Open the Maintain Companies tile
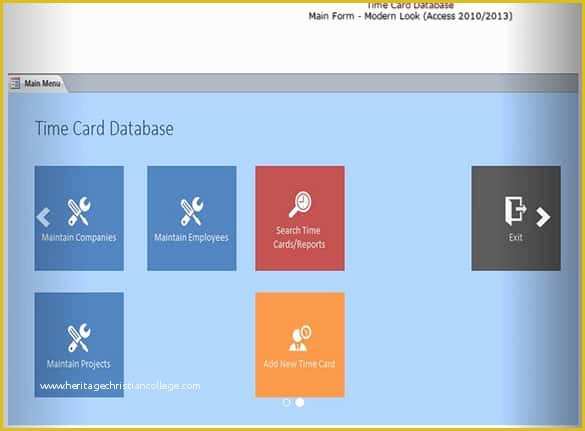The image size is (585, 431). tap(79, 218)
